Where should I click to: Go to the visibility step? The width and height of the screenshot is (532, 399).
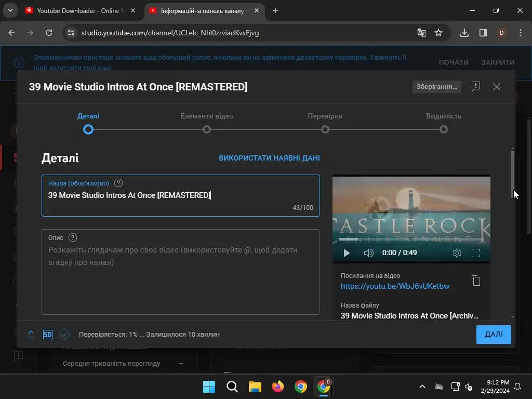[x=443, y=129]
